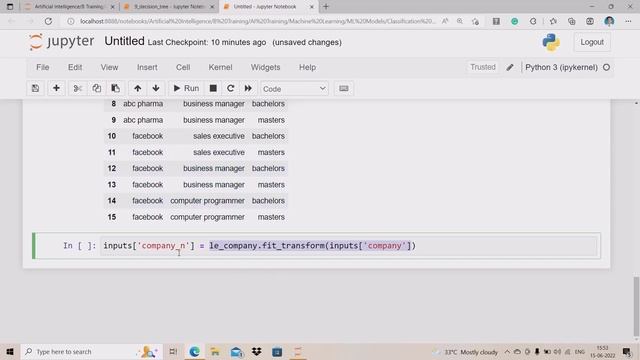Show hidden system tray icons chevron
The height and width of the screenshot is (360, 640).
(507, 351)
